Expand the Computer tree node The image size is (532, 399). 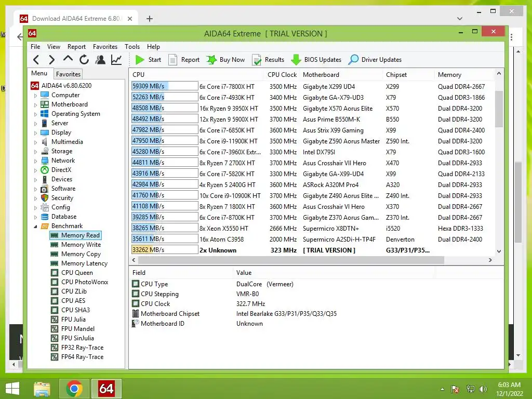[35, 96]
